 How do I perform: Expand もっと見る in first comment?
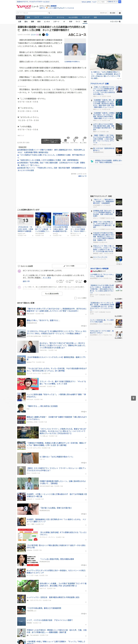pyautogui.click(x=47, y=278)
